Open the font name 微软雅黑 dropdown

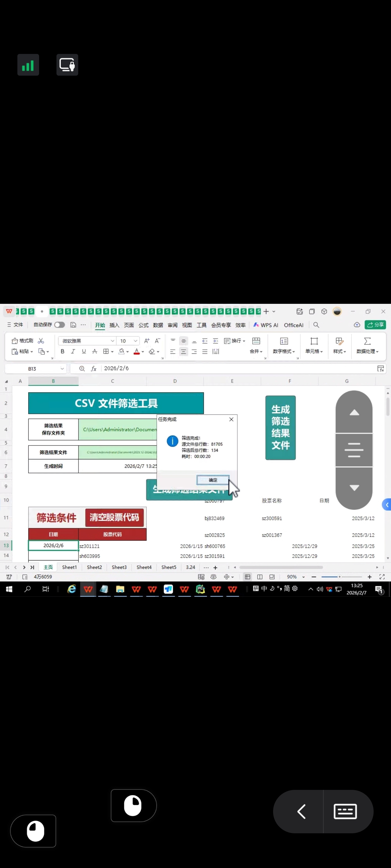113,341
